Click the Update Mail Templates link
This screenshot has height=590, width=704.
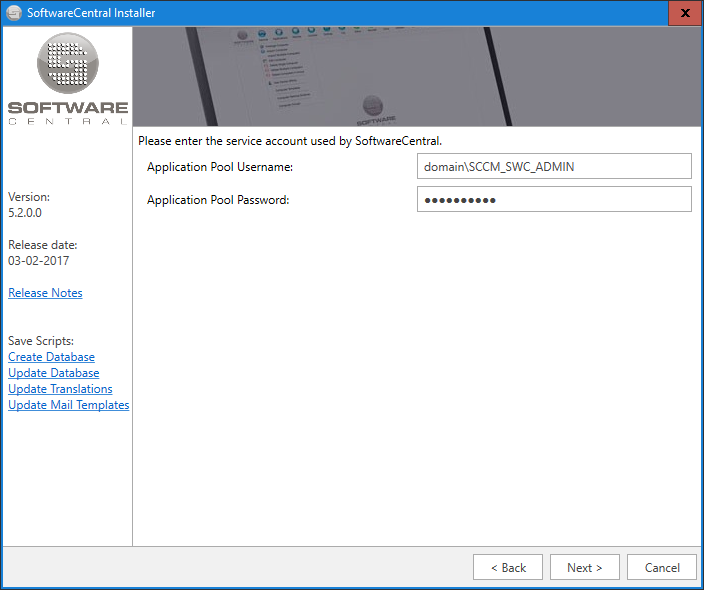click(68, 405)
